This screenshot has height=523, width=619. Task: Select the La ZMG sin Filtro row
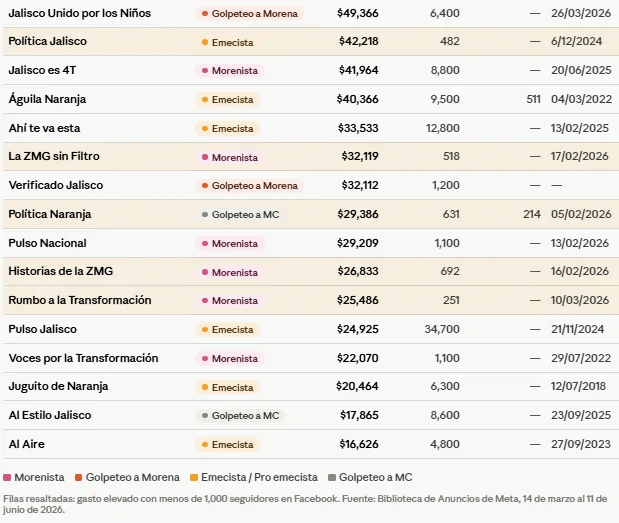(x=311, y=156)
